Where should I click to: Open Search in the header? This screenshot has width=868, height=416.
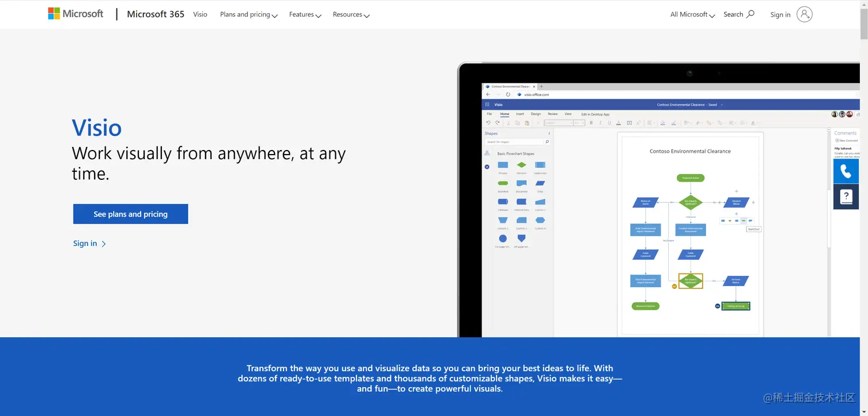pyautogui.click(x=739, y=14)
